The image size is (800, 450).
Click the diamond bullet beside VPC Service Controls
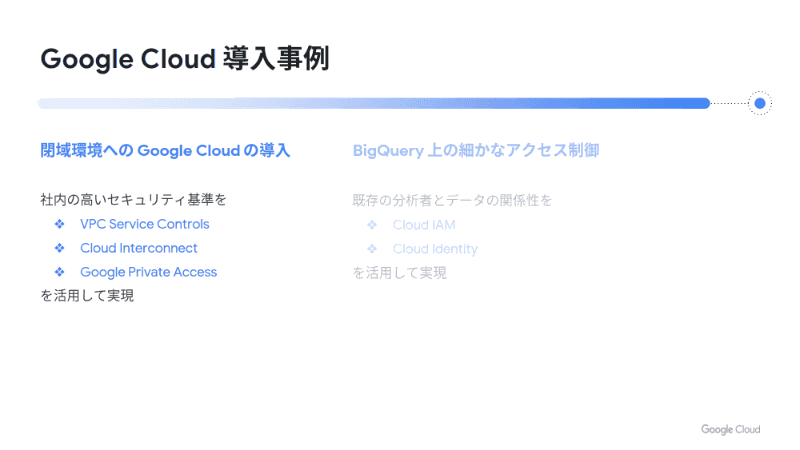[x=59, y=224]
